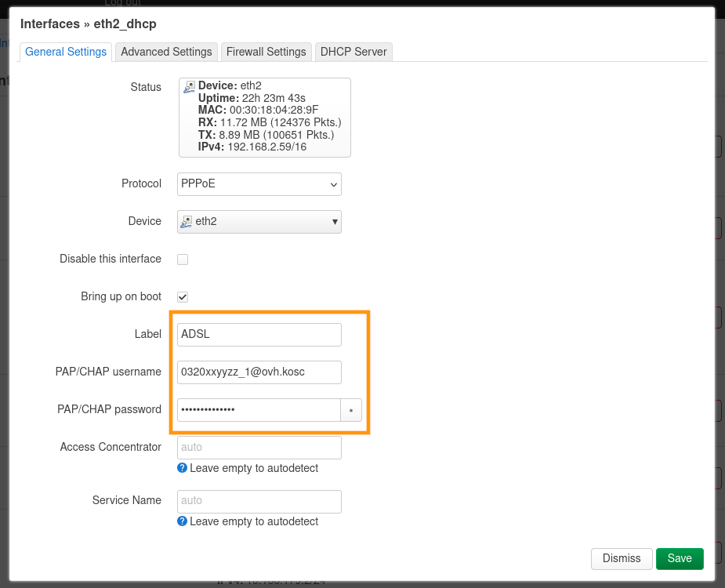Open the Protocol dropdown showing PPPoE
Screen dimensions: 725x588
click(259, 184)
